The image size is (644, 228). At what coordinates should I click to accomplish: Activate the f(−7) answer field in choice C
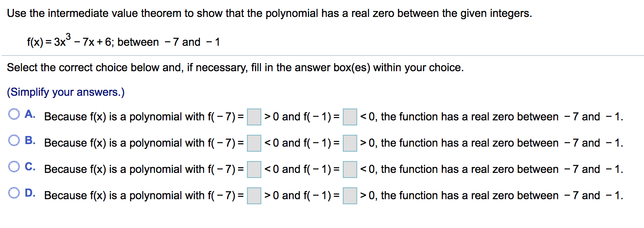(254, 169)
